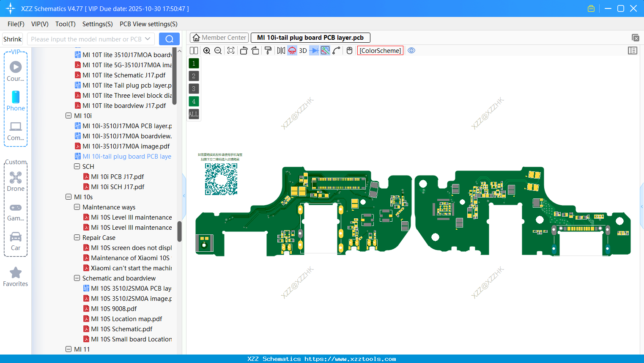Switch to 3D view mode
This screenshot has width=644, height=363.
pos(302,50)
